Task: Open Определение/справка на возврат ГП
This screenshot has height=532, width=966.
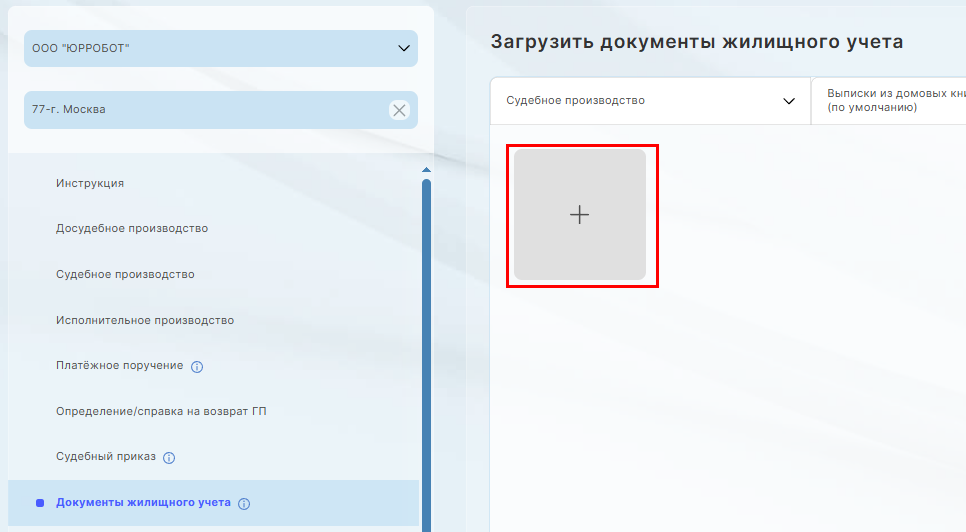Action: pyautogui.click(x=161, y=411)
